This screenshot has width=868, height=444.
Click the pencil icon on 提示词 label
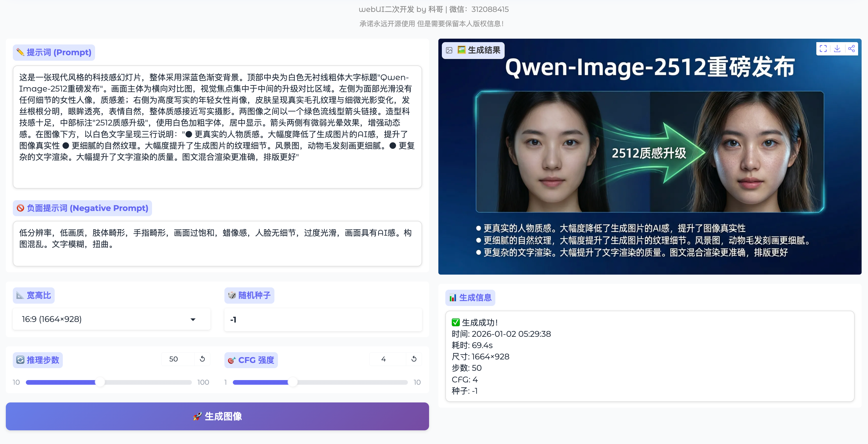coord(20,52)
